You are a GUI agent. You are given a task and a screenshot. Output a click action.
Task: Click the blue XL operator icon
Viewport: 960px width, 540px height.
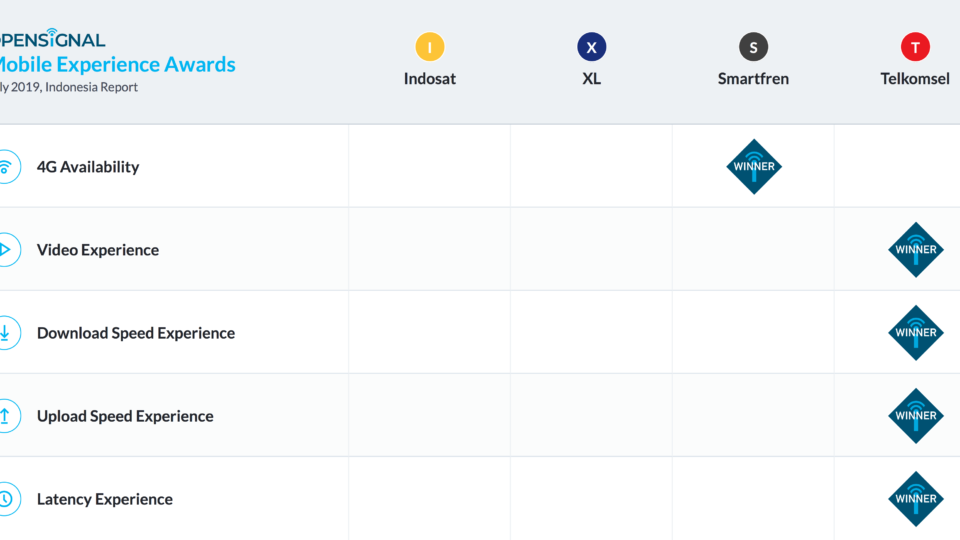592,47
